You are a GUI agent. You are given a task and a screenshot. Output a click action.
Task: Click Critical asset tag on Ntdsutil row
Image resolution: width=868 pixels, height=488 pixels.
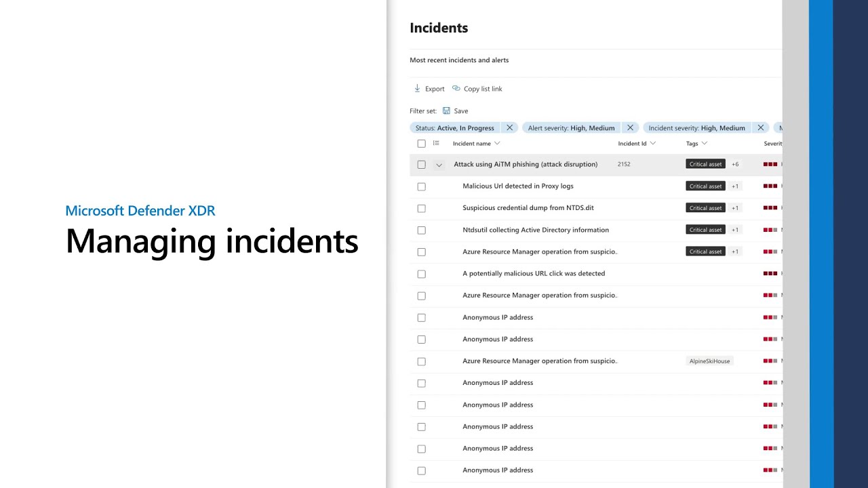tap(705, 230)
